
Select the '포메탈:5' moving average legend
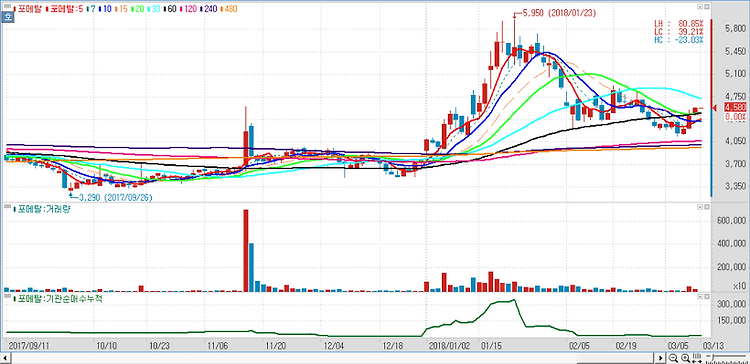(65, 9)
